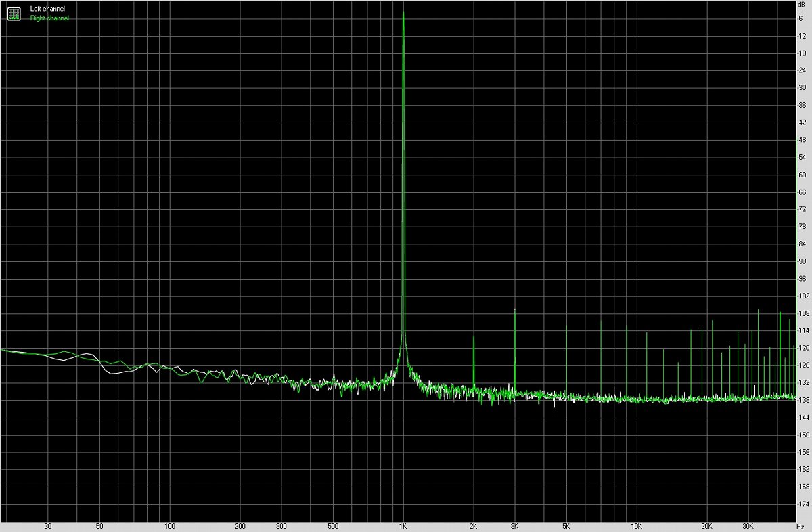Click the '-108' dB axis label
Screen dimensions: 812x532
(803, 314)
